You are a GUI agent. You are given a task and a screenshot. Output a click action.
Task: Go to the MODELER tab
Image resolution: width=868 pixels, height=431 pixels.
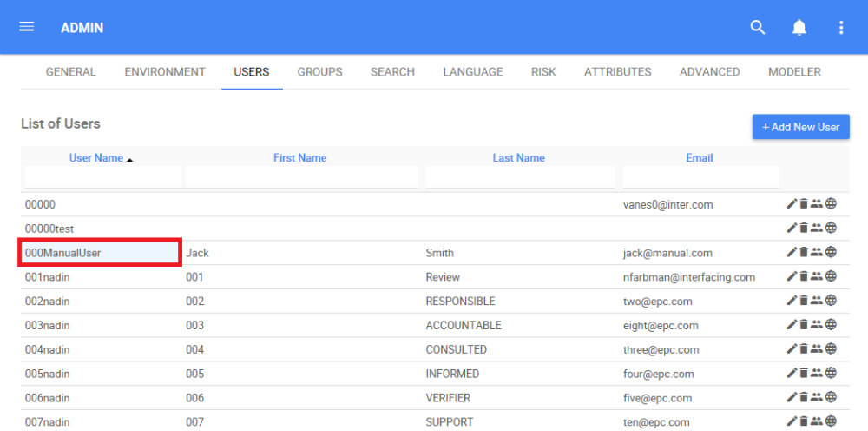(x=794, y=72)
